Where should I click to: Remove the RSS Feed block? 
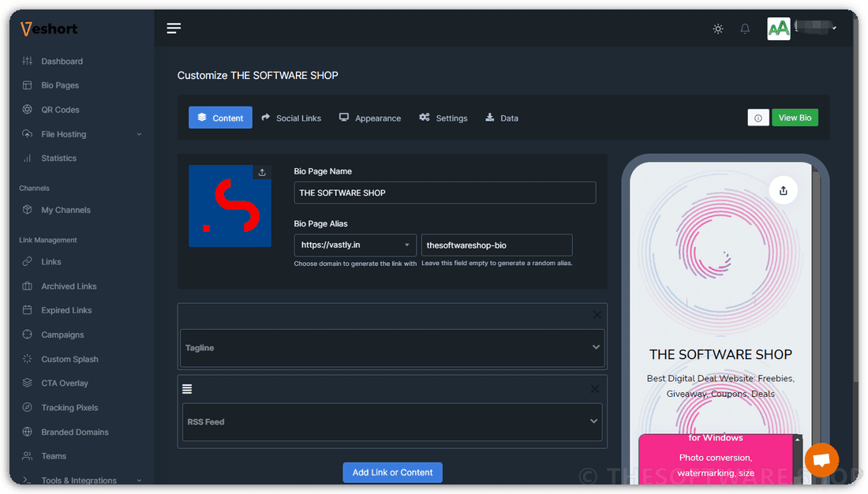click(x=594, y=389)
